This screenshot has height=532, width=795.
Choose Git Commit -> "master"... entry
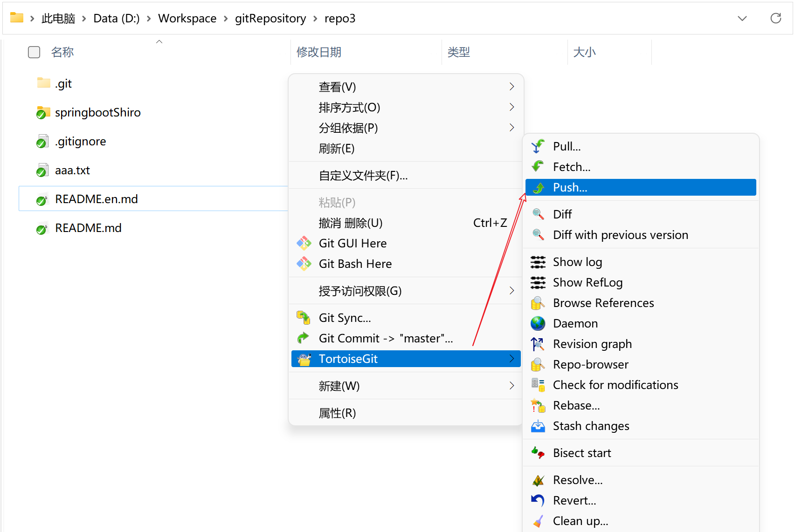pos(385,338)
